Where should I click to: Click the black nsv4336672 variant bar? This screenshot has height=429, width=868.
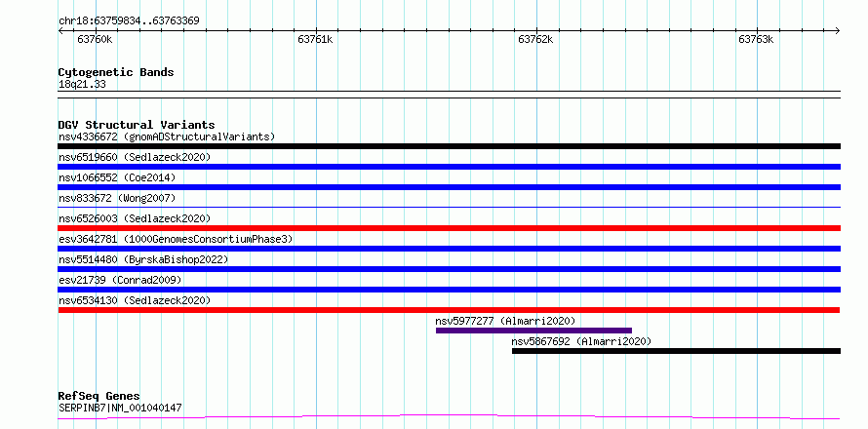tap(449, 146)
